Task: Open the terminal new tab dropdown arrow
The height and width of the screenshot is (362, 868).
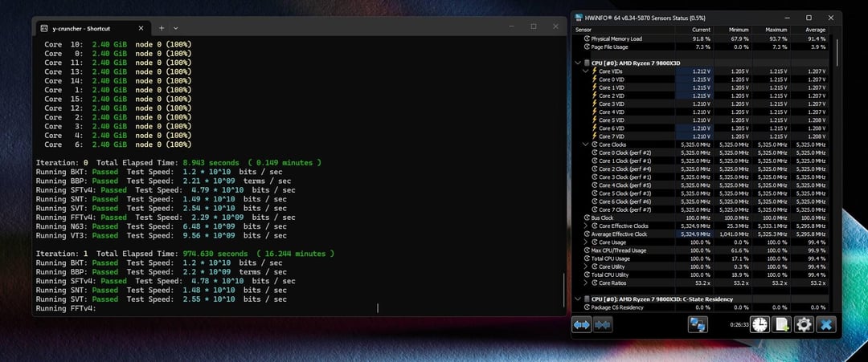Action: [176, 27]
